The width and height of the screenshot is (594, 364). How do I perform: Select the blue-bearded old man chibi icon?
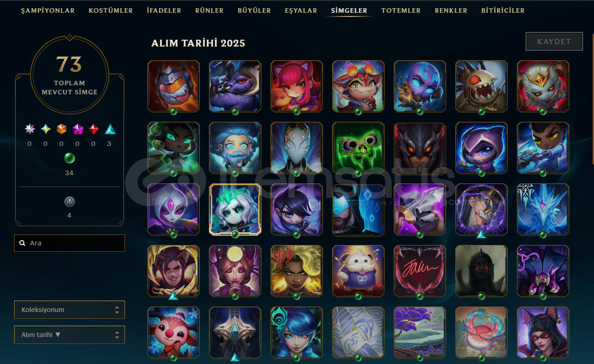pos(235,148)
